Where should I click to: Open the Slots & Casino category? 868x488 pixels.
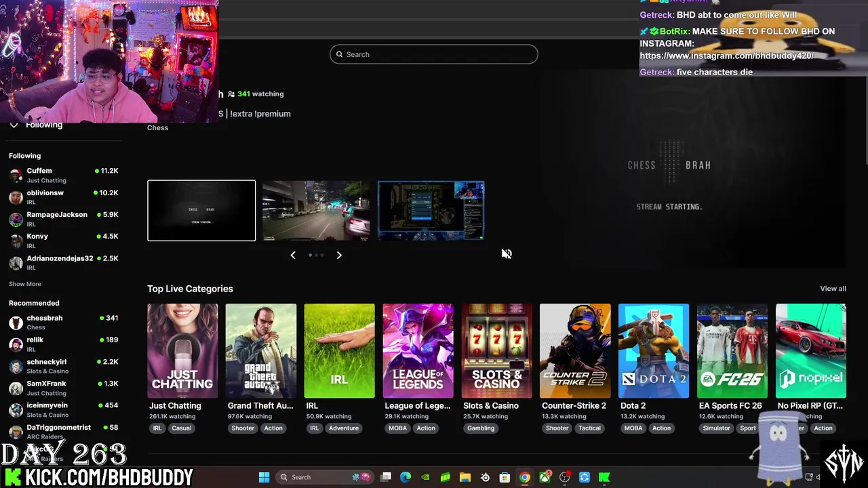[496, 350]
